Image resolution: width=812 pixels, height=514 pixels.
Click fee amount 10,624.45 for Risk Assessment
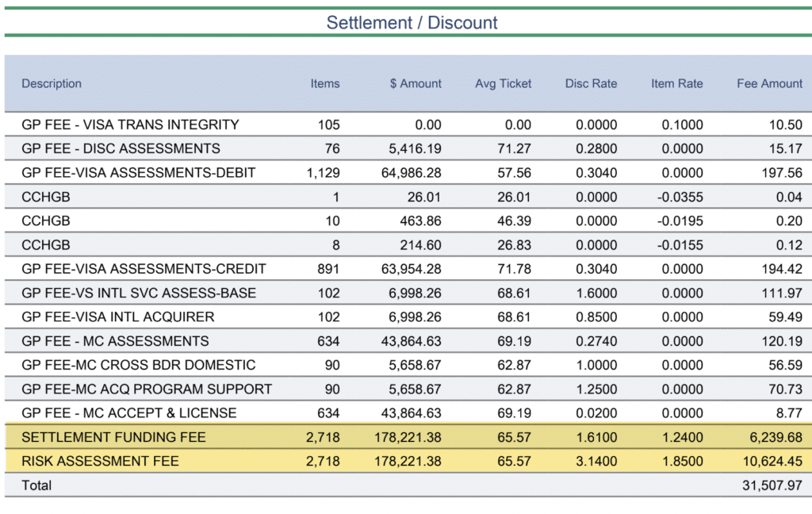point(772,461)
